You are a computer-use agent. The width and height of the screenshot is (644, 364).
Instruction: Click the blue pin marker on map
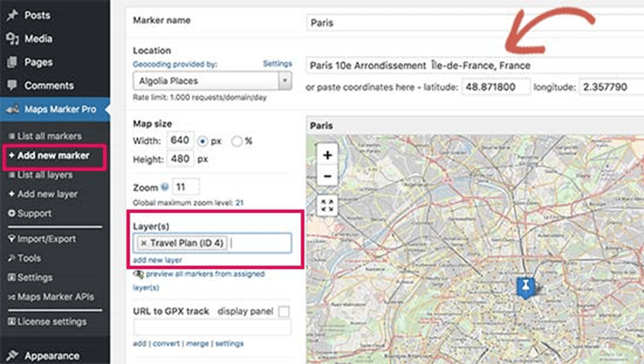526,287
